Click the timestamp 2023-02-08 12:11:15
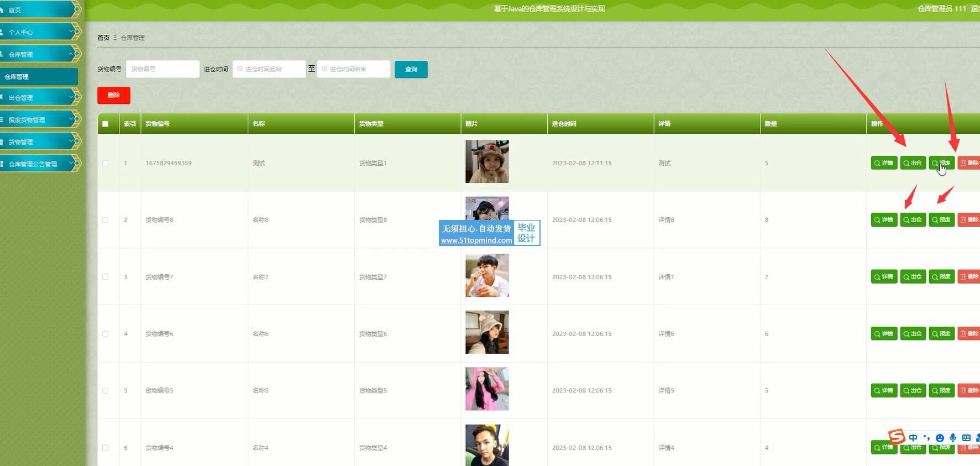This screenshot has height=466, width=980. (581, 163)
